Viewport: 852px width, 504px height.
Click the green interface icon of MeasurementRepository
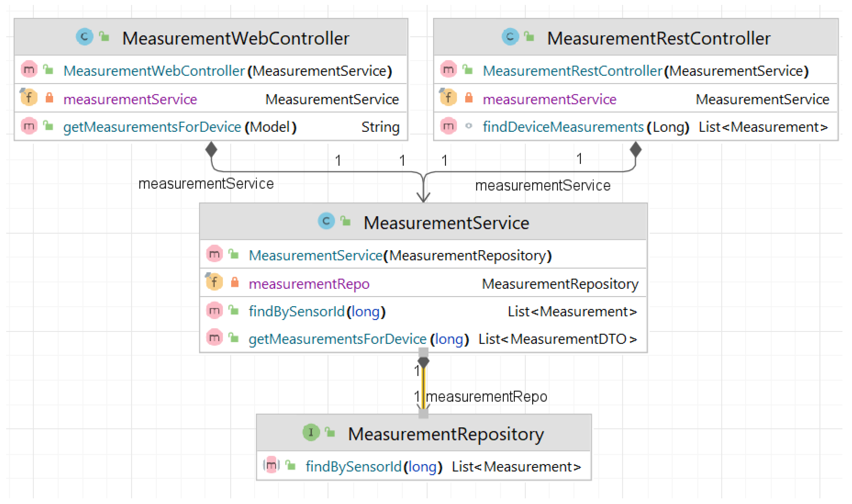311,433
